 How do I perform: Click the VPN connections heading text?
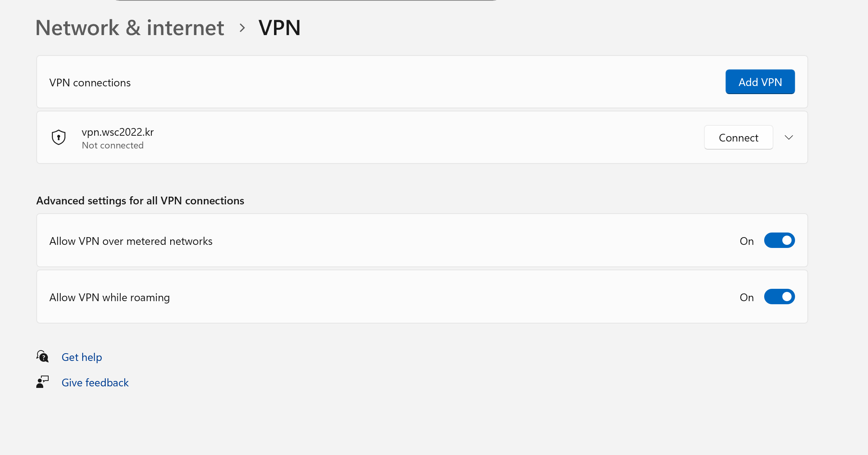pos(90,83)
